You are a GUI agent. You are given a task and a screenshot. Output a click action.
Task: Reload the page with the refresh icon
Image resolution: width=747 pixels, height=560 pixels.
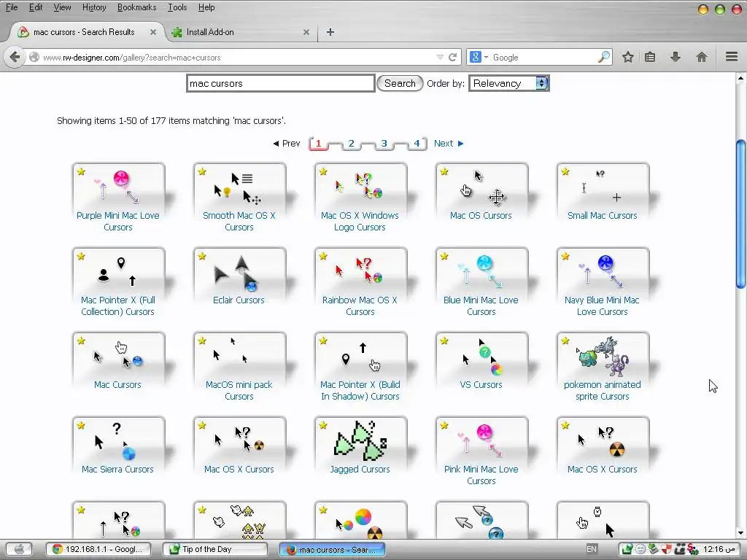[452, 57]
